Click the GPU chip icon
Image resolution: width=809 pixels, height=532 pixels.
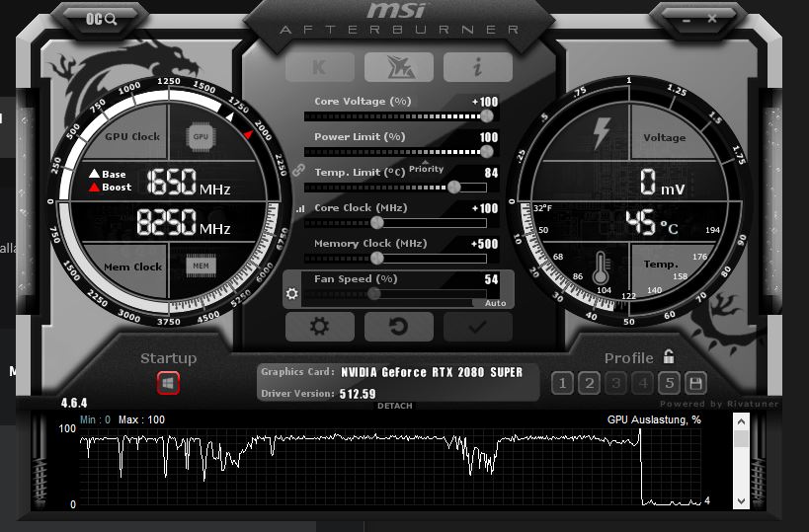point(201,136)
